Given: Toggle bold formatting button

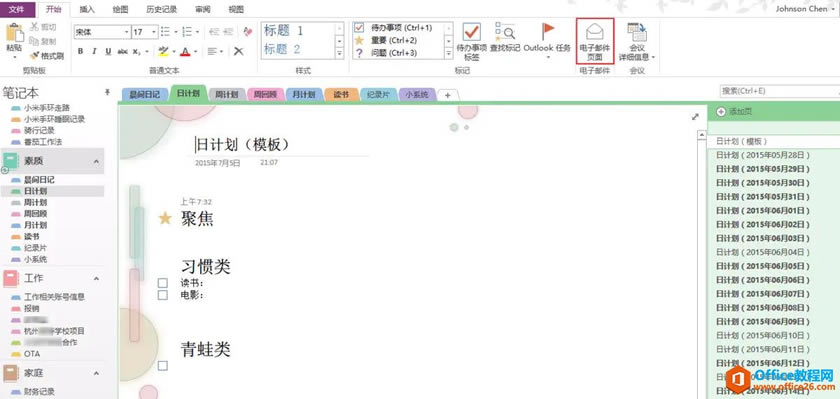Looking at the screenshot, I should click(80, 51).
